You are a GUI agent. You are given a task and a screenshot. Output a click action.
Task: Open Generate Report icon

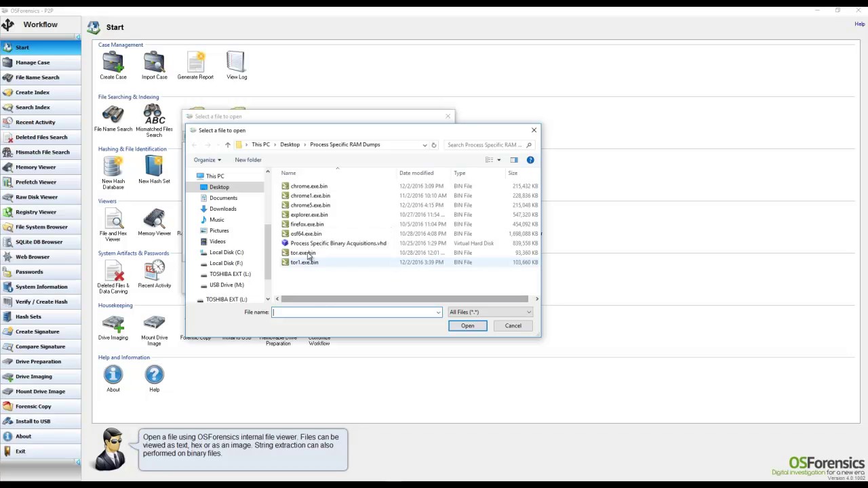coord(195,65)
